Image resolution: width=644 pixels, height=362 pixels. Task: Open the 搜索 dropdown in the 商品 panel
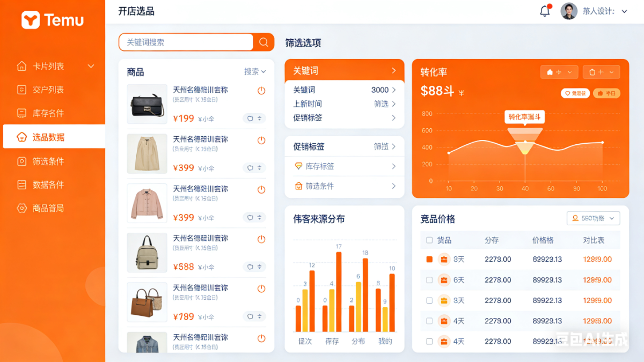(x=255, y=71)
